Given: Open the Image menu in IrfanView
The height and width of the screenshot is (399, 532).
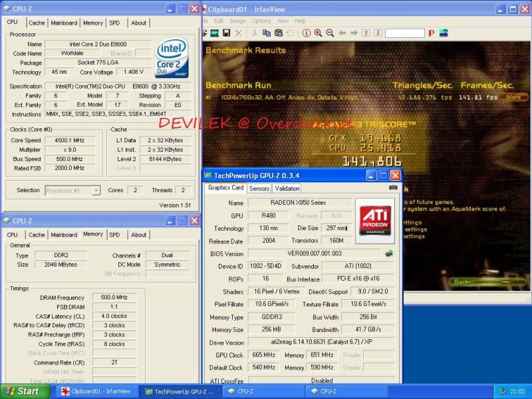Looking at the screenshot, I should click(x=237, y=21).
